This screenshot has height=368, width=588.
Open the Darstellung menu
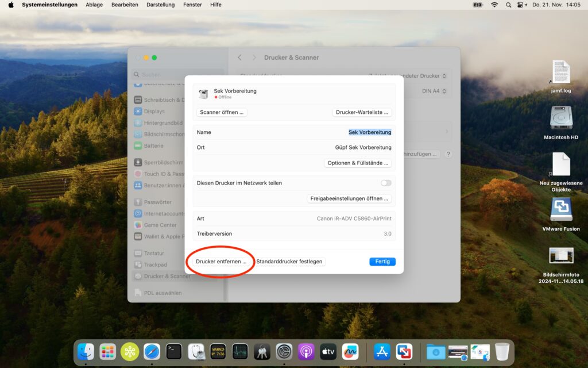[160, 5]
